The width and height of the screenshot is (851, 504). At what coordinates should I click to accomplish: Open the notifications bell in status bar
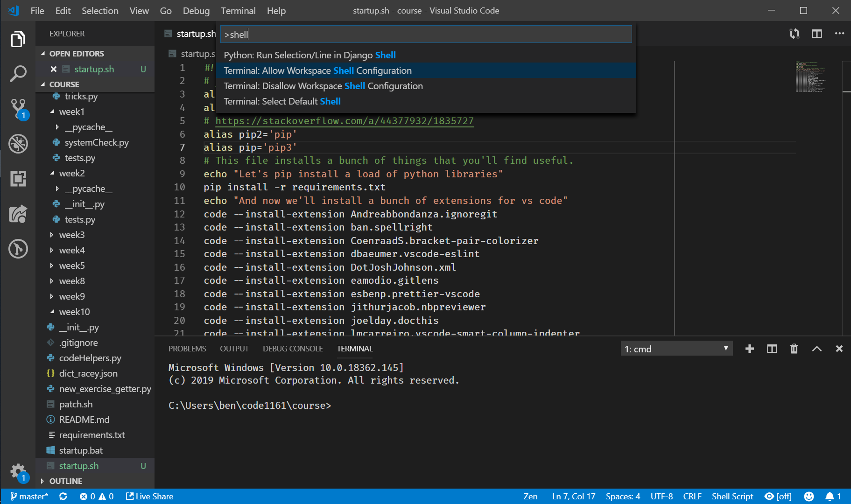coord(833,496)
